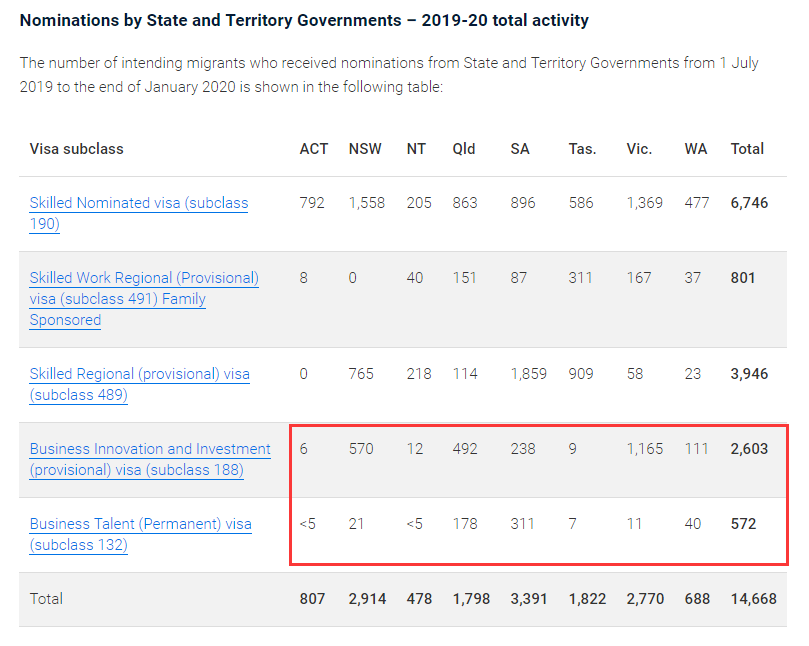
Task: Click the Total column header
Action: tap(747, 149)
